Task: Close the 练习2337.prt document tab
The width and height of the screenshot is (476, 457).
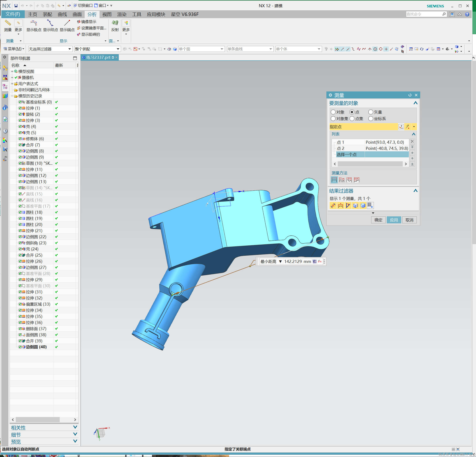Action: click(x=117, y=57)
